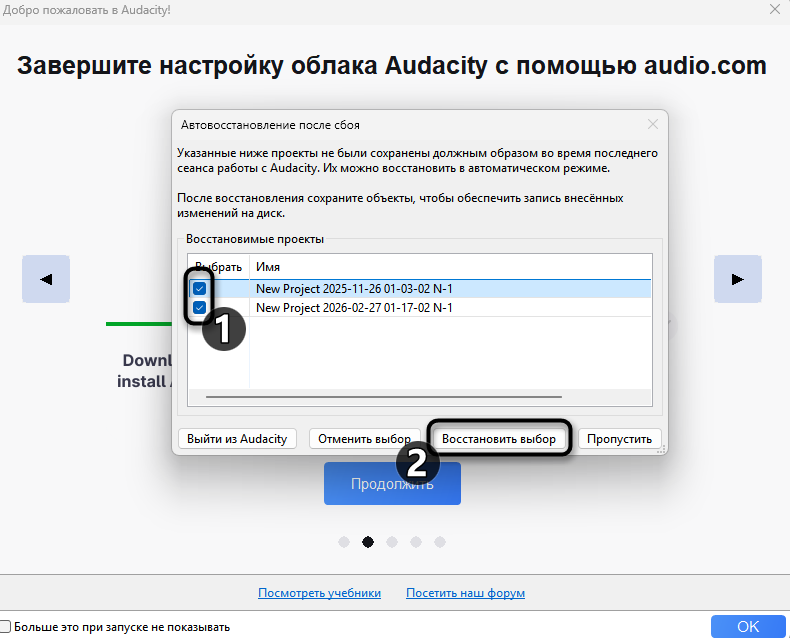Select row 'New Project 2025-11-26 01-03-02 N-1'
The width and height of the screenshot is (790, 638).
coord(420,289)
